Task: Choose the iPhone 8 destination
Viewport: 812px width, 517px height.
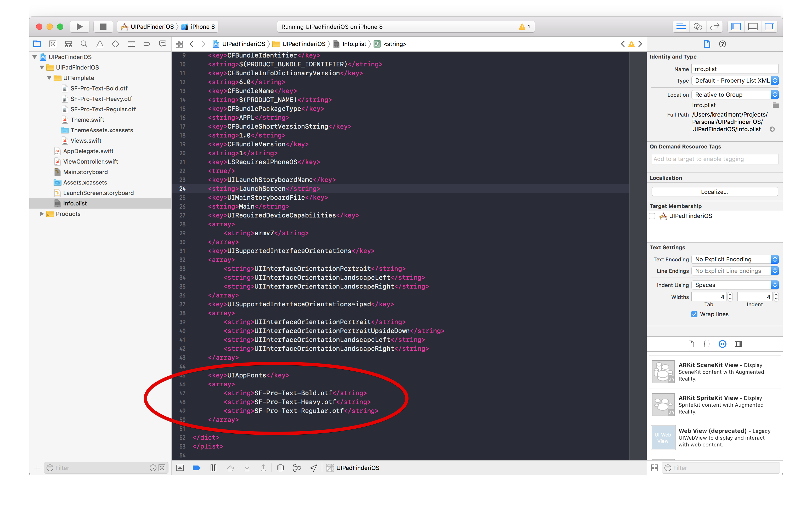Action: point(198,27)
